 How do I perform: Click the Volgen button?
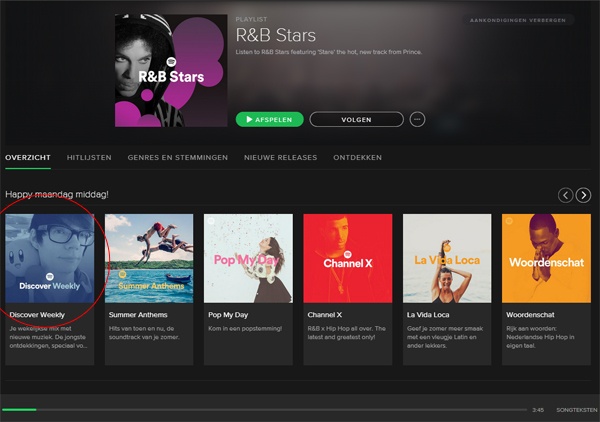point(356,119)
